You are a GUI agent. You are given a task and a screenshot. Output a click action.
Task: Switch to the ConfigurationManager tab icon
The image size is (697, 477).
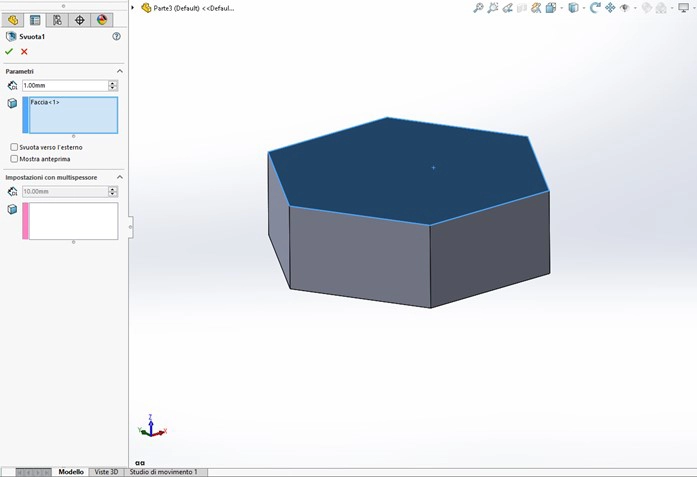pos(57,20)
